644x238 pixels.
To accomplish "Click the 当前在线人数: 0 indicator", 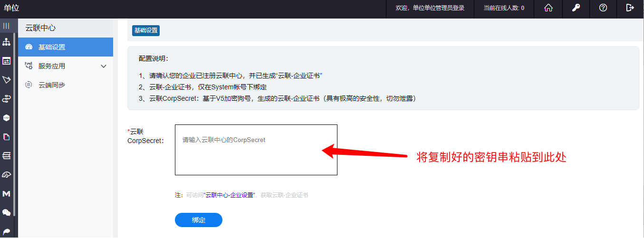I will pyautogui.click(x=504, y=8).
